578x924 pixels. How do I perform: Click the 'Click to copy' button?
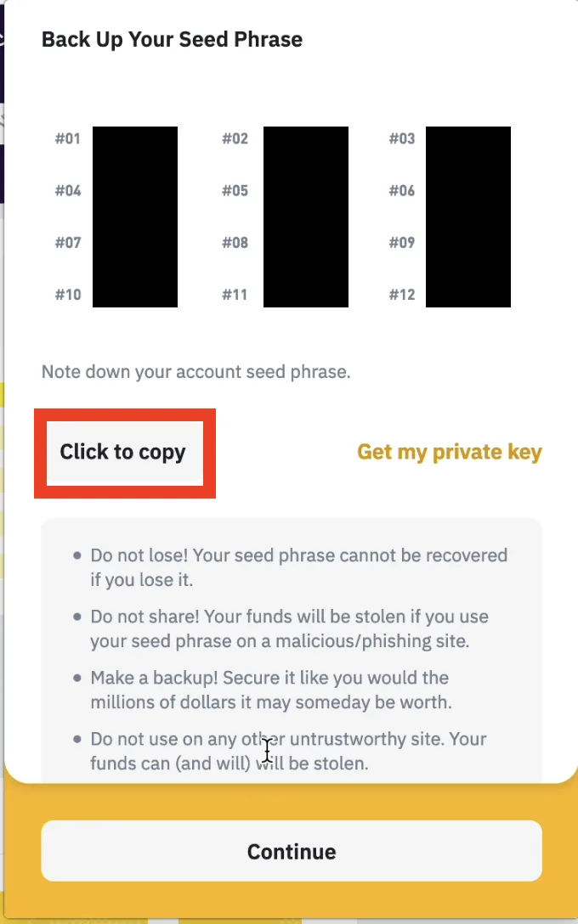pos(123,453)
